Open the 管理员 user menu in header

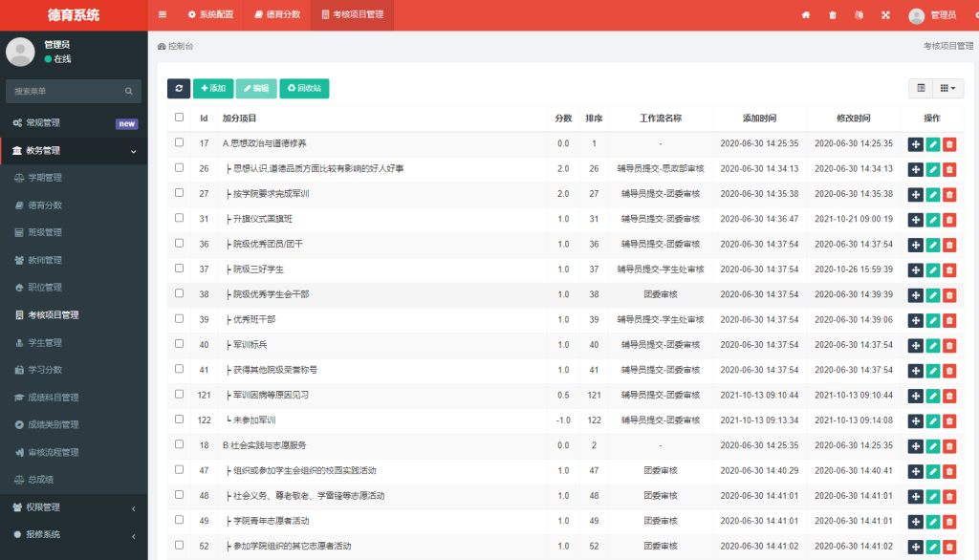[932, 15]
